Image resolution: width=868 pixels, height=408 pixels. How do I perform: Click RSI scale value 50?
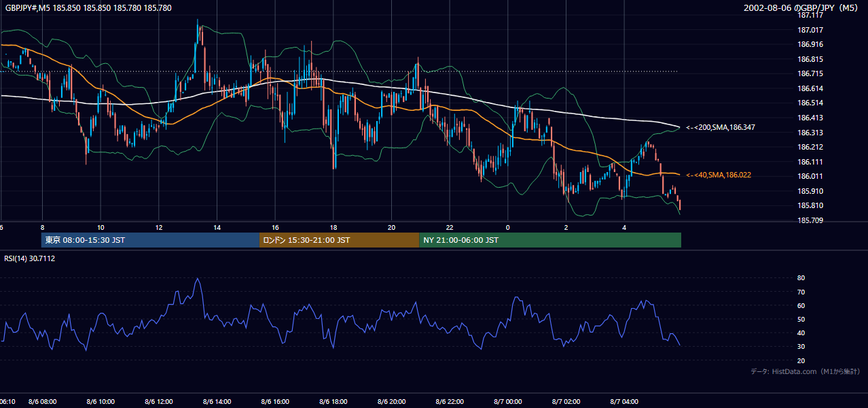(x=801, y=319)
